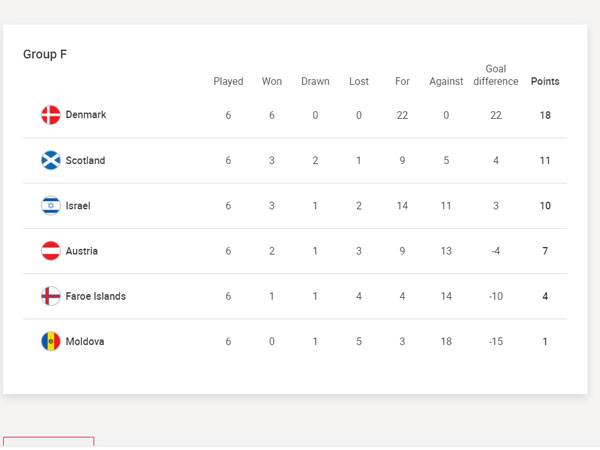Click the Scotland flag icon
The height and width of the screenshot is (450, 600).
[51, 160]
